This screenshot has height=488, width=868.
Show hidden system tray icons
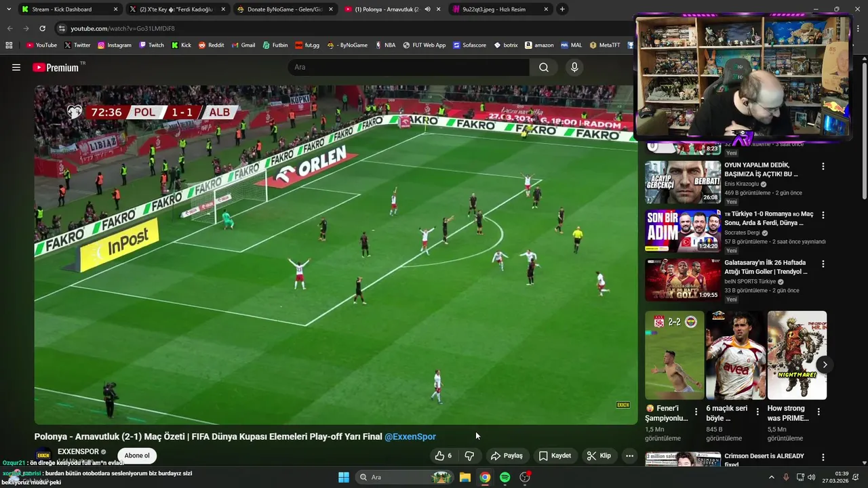point(771,477)
